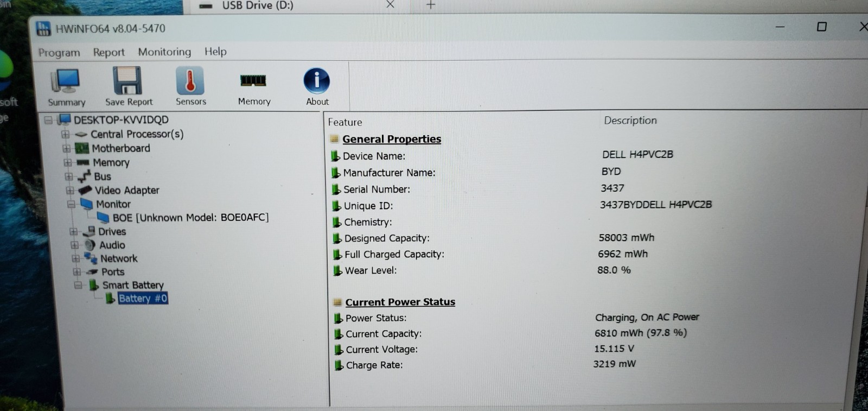Screen dimensions: 868x411
Task: Open the Report menu
Action: [x=108, y=52]
